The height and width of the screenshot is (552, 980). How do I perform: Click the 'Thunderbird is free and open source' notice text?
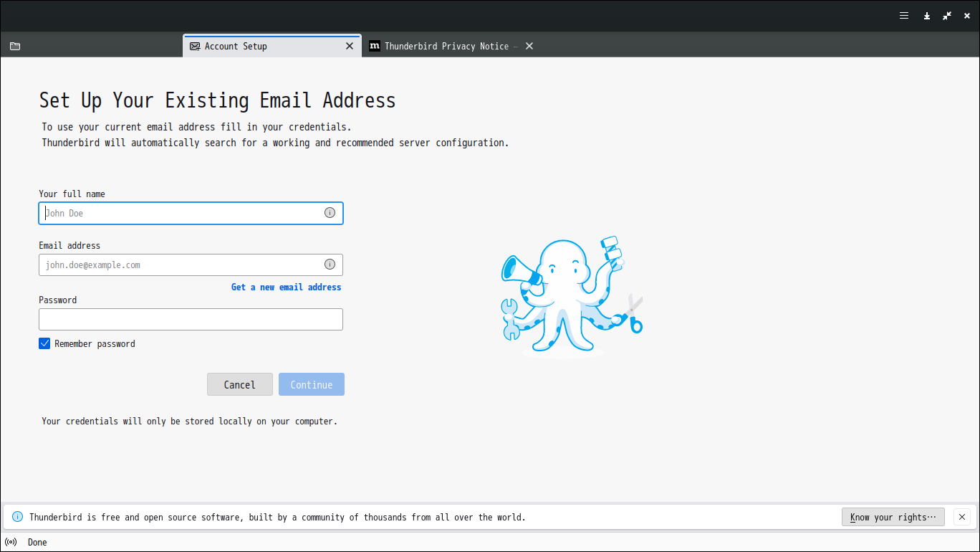(277, 517)
